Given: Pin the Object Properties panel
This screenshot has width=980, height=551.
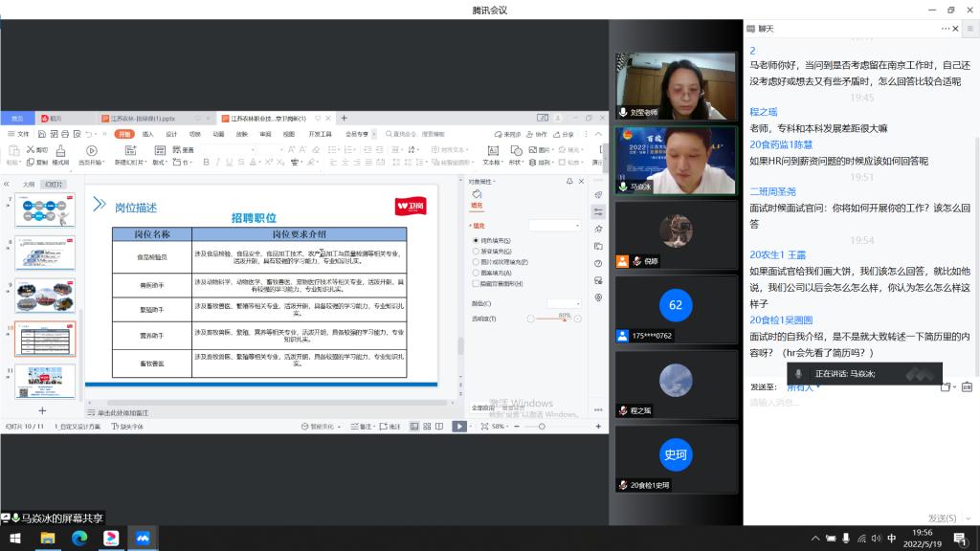Looking at the screenshot, I should 569,181.
